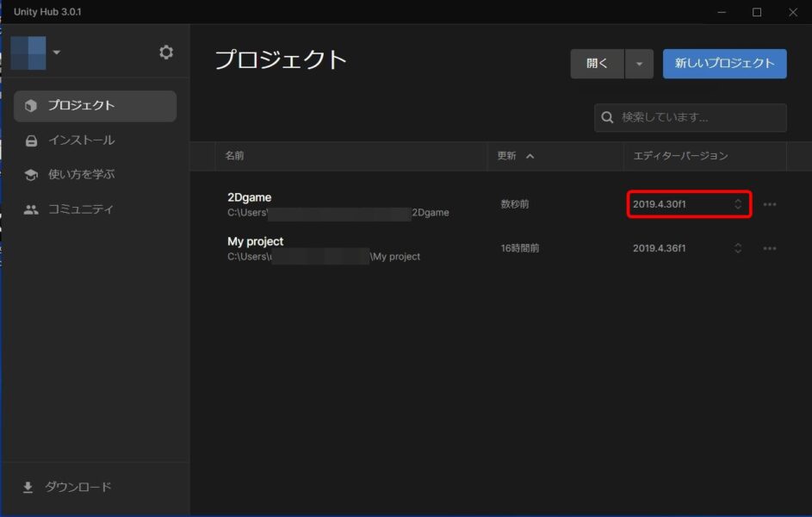Expand the account dropdown arrow beside the avatar
Screen dimensions: 812x517
57,53
